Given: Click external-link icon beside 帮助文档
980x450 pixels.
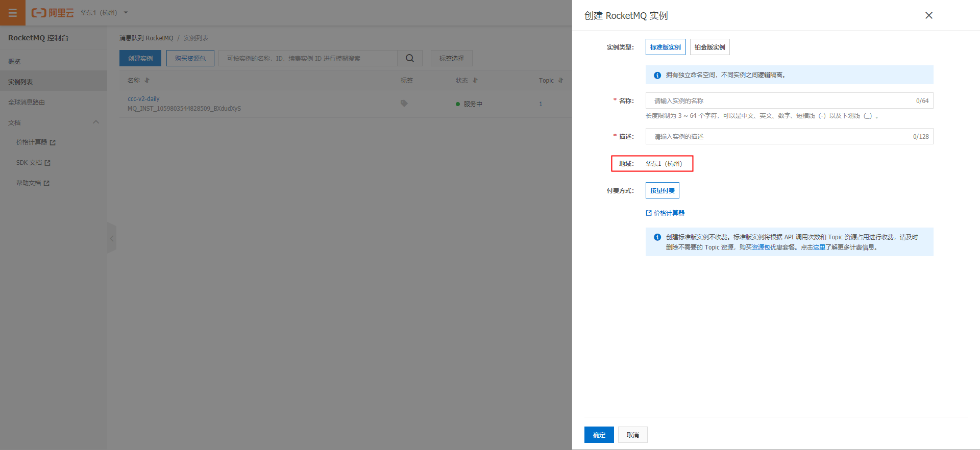Looking at the screenshot, I should pos(46,183).
